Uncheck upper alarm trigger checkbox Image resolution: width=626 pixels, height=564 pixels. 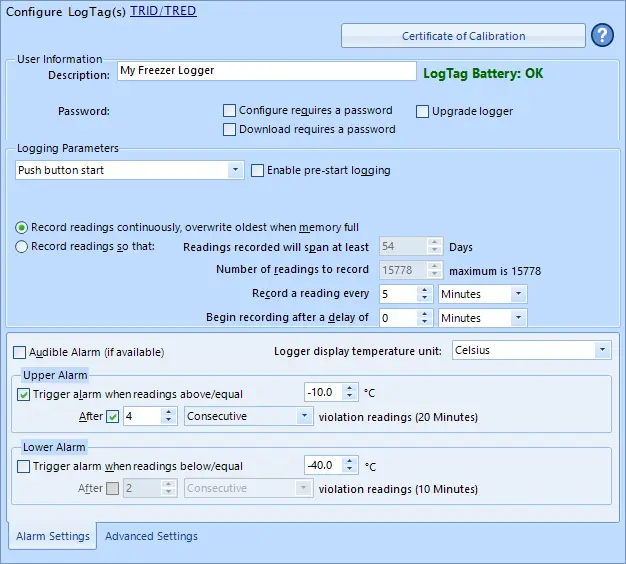click(24, 394)
